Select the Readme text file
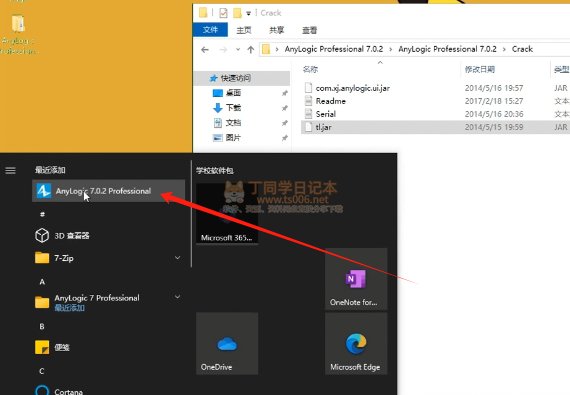The width and height of the screenshot is (570, 395). click(x=330, y=101)
